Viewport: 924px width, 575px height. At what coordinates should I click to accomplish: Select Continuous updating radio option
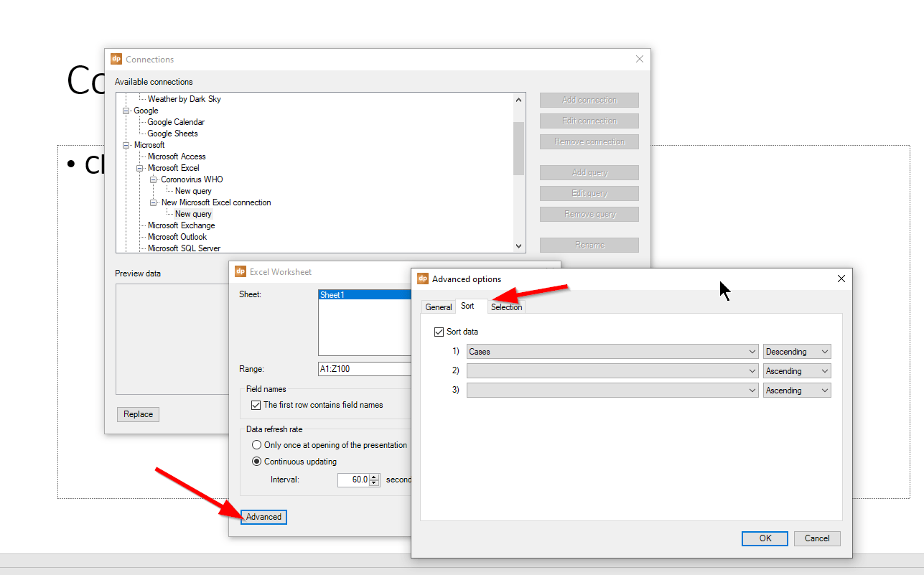[256, 462]
